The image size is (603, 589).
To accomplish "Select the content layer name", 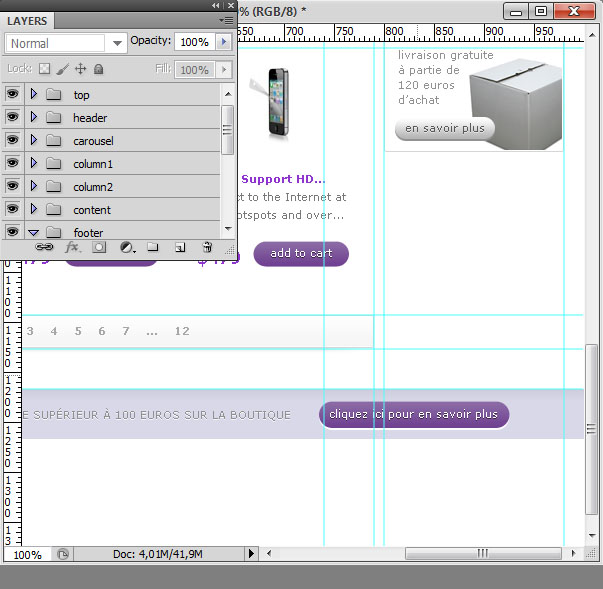I will [92, 210].
